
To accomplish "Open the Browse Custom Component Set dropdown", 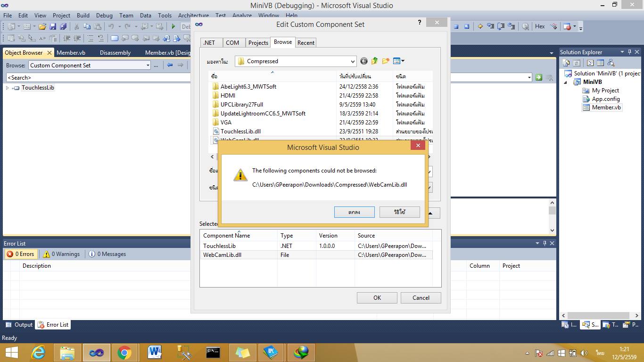I will point(148,65).
